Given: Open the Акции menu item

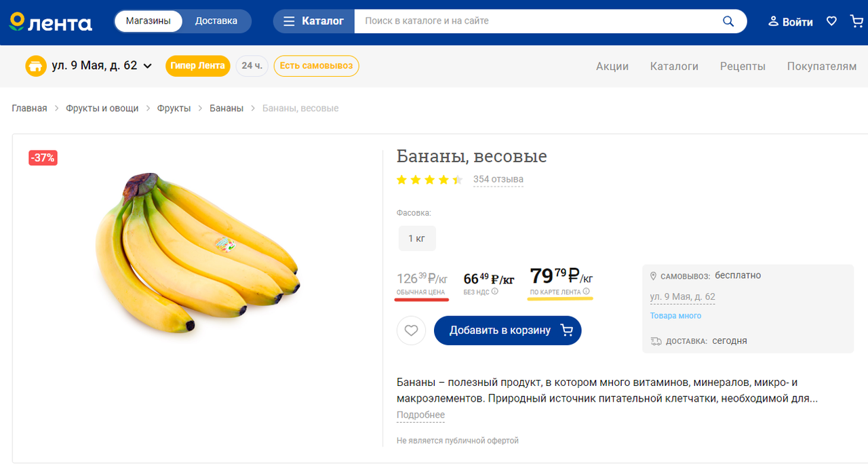Looking at the screenshot, I should pyautogui.click(x=612, y=66).
